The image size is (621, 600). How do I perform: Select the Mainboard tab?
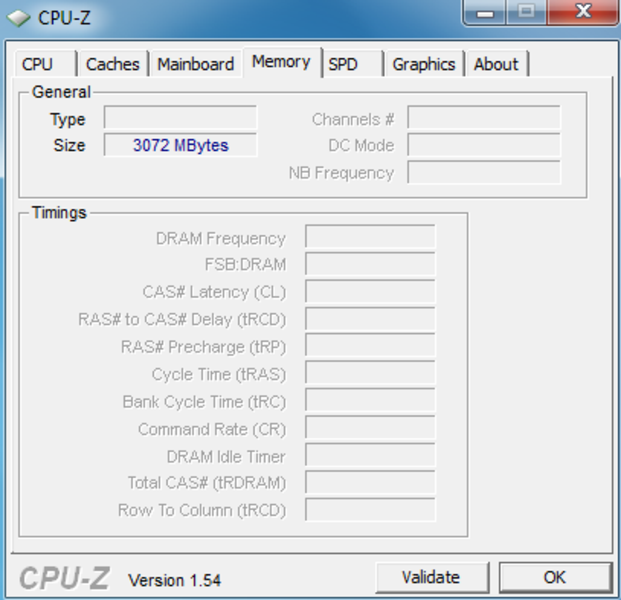[x=196, y=64]
